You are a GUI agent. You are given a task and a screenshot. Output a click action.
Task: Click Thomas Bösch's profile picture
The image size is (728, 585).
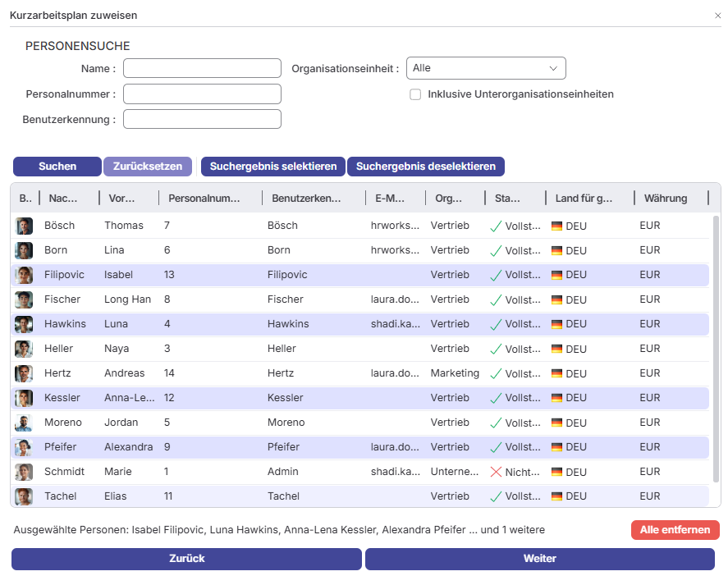(24, 226)
